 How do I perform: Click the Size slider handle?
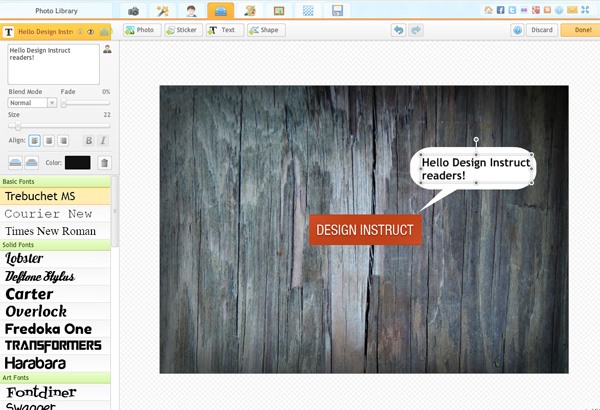(18, 126)
